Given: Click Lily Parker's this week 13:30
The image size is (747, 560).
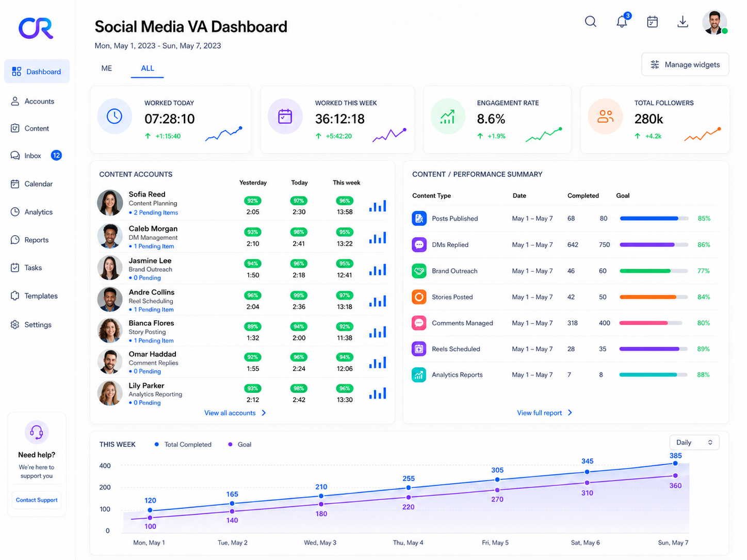Looking at the screenshot, I should [345, 400].
